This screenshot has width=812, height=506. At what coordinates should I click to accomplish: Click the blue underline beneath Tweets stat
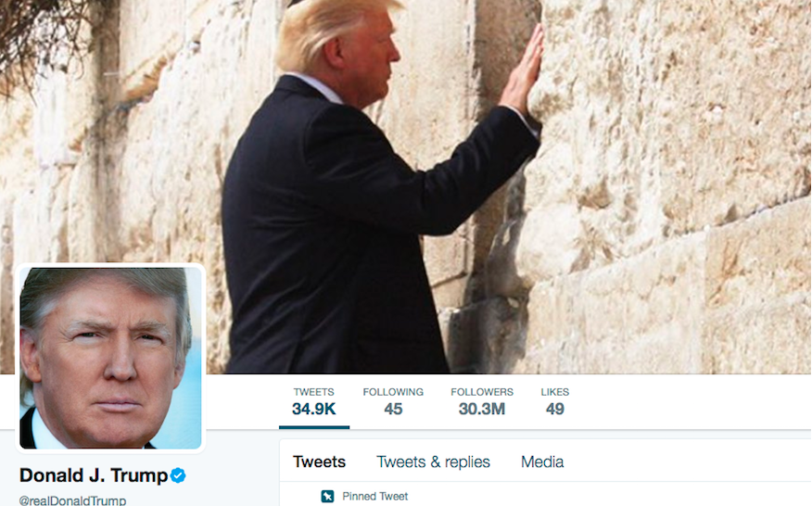(314, 427)
